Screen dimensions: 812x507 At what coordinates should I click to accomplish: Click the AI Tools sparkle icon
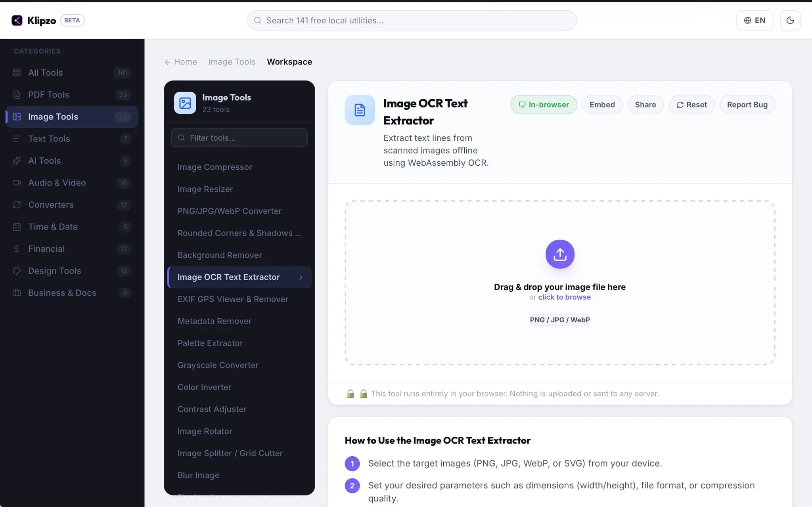coord(17,161)
